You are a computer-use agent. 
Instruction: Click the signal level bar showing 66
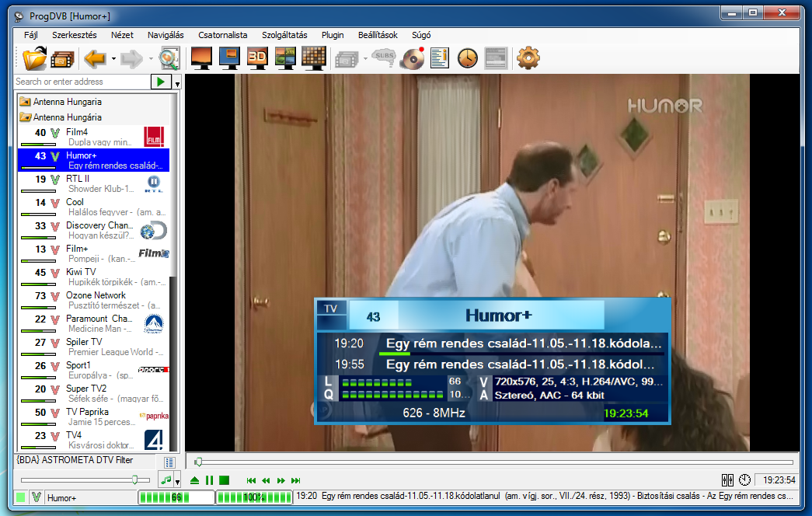pyautogui.click(x=176, y=497)
